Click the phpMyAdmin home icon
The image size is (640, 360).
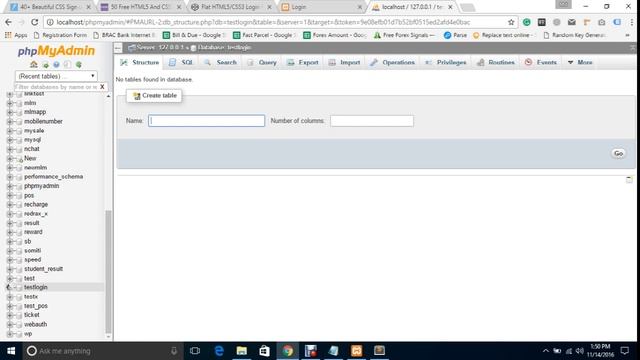[34, 64]
